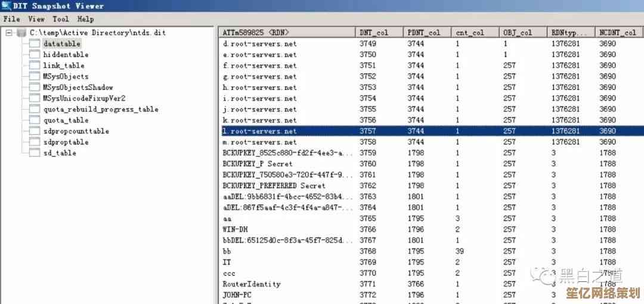Open the Tool menu

tap(60, 19)
